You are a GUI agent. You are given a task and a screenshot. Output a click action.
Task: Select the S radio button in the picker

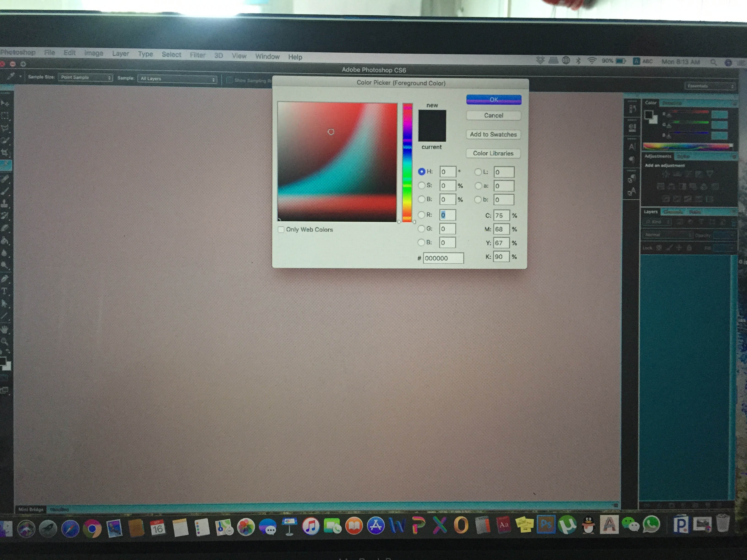[422, 185]
